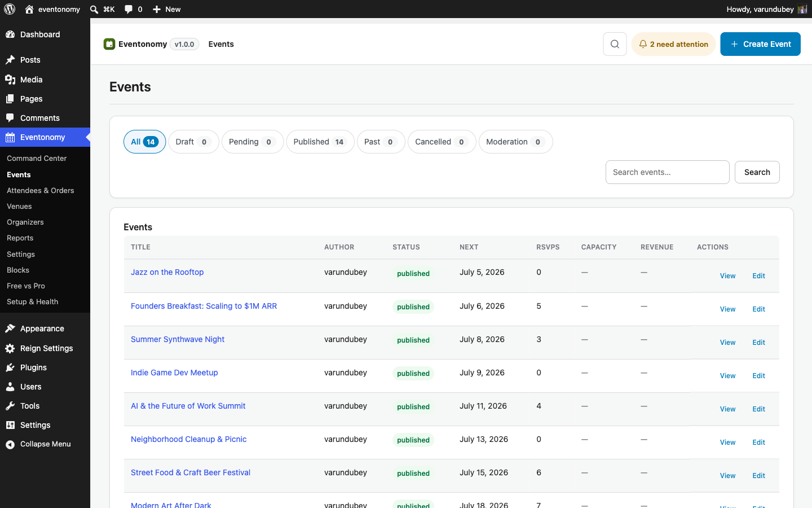
Task: Select the Draft filter tab
Action: 193,142
